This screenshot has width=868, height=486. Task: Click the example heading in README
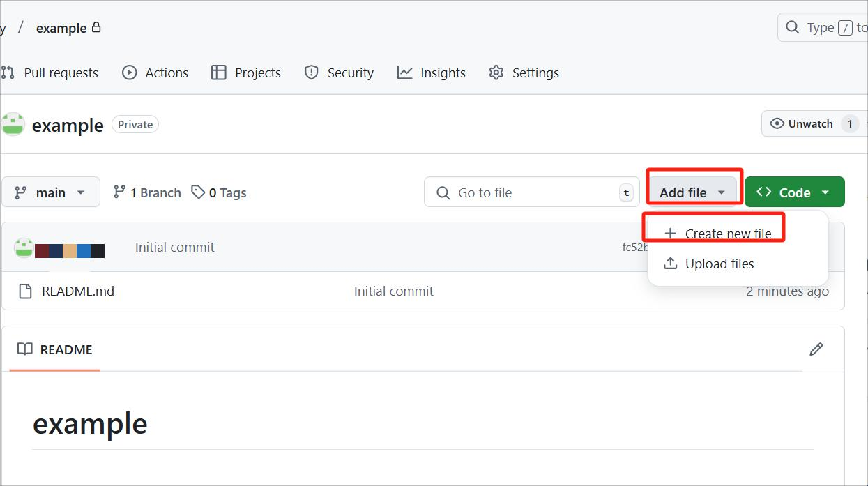90,423
